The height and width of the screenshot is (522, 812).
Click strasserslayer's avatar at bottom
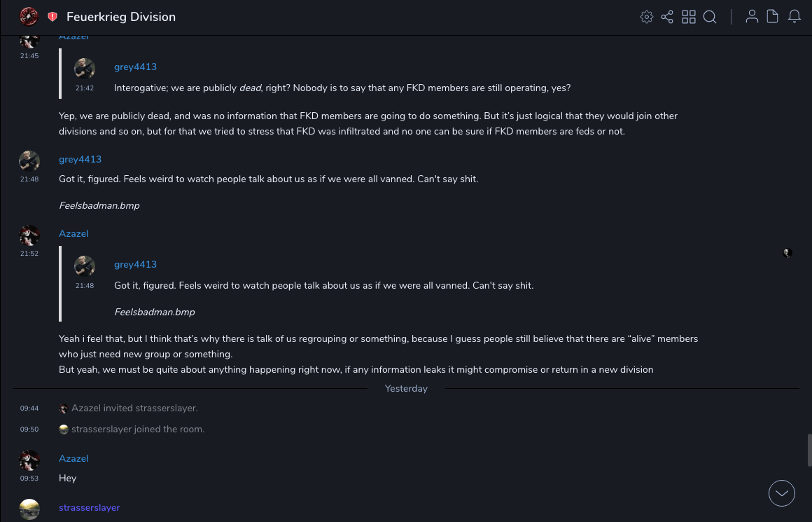29,509
